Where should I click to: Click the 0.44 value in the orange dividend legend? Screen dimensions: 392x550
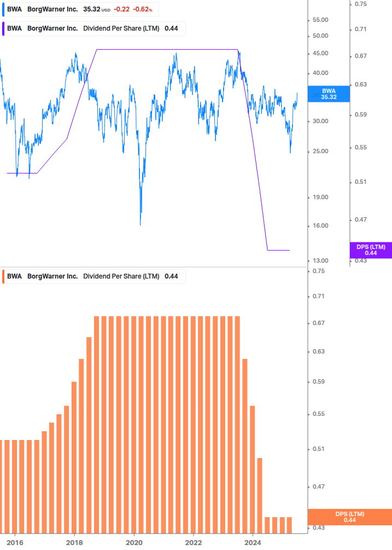click(x=171, y=276)
